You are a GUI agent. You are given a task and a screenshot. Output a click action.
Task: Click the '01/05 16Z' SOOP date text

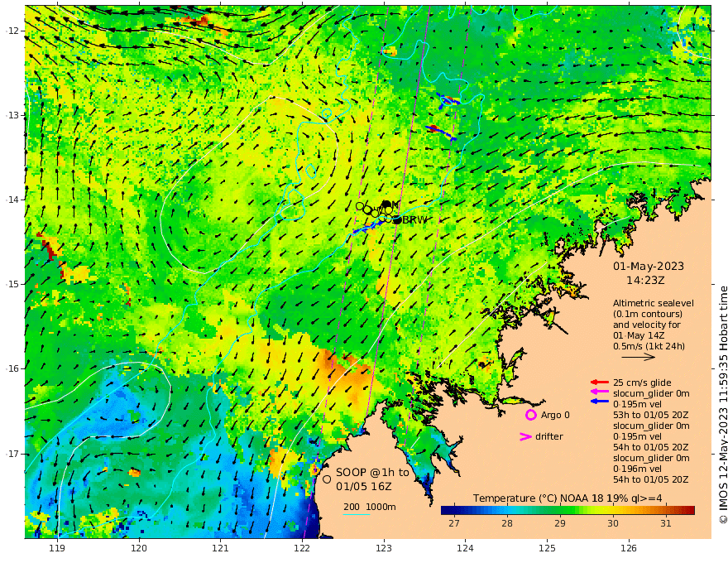(363, 487)
